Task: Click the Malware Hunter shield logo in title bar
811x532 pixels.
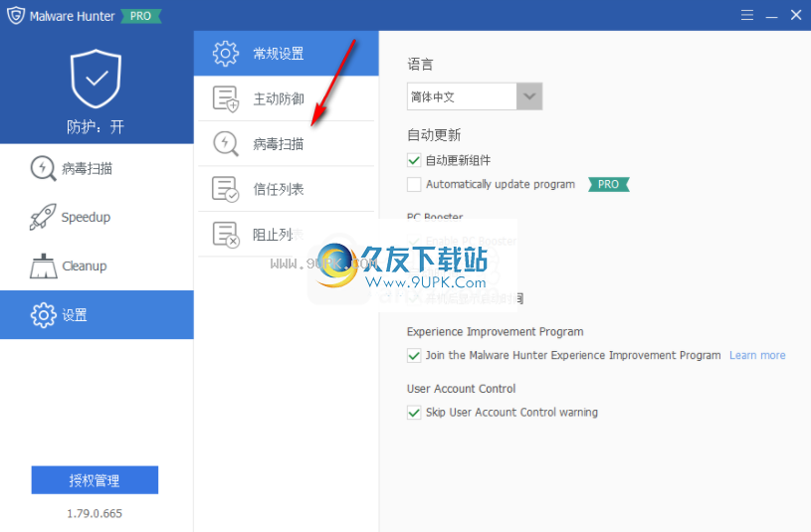Action: [x=16, y=15]
